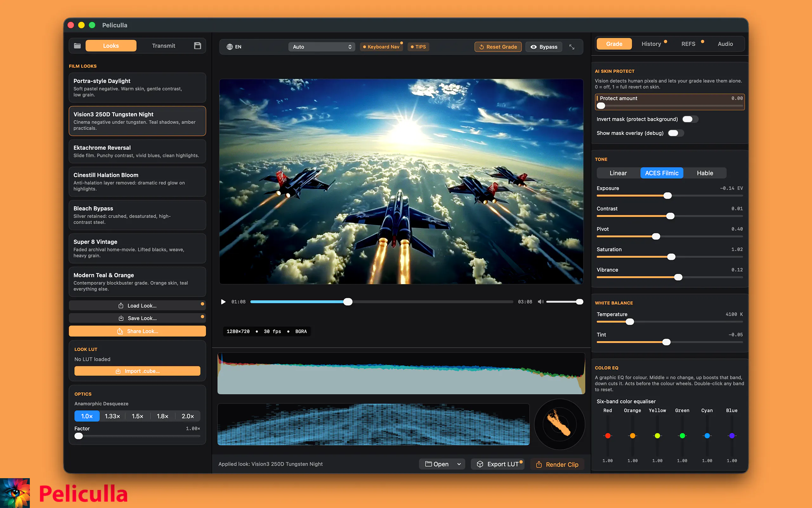
Task: Click the Load Look... button
Action: pyautogui.click(x=137, y=305)
